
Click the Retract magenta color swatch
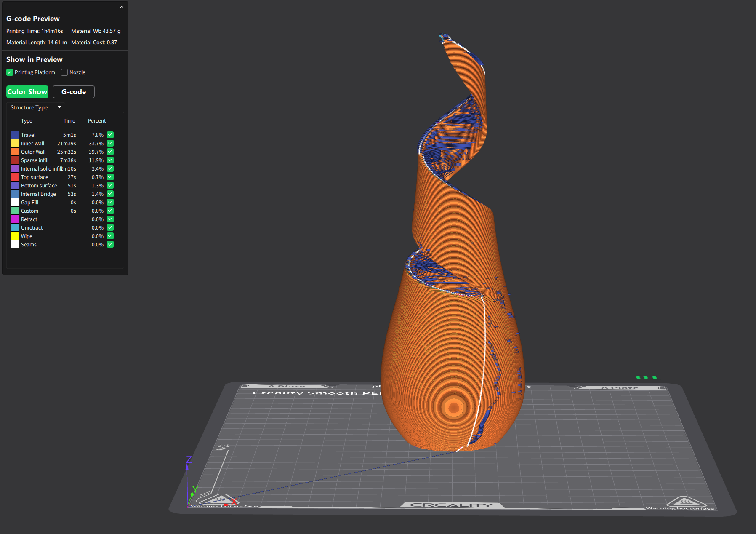(x=15, y=219)
